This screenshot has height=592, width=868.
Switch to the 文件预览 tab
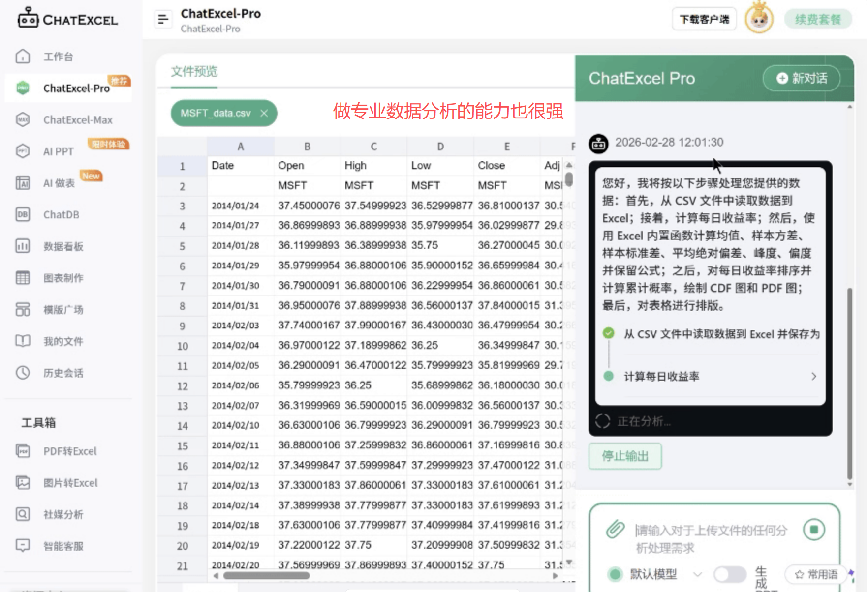tap(193, 72)
